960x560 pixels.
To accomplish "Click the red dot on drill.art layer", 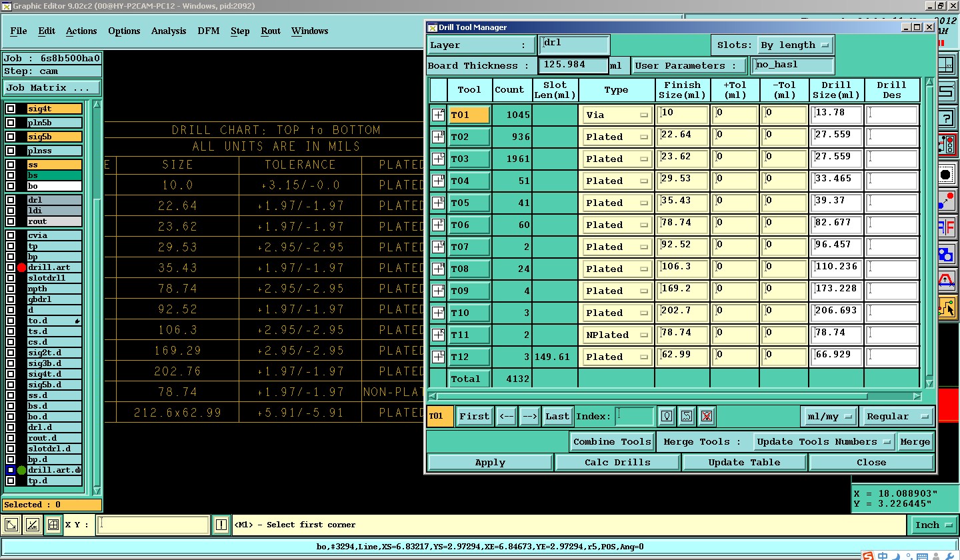I will coord(21,267).
